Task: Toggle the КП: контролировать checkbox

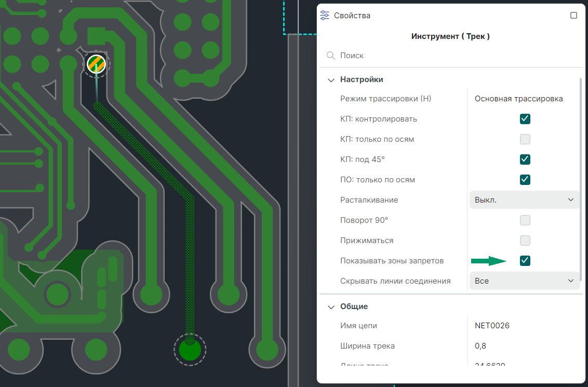Action: click(x=525, y=119)
